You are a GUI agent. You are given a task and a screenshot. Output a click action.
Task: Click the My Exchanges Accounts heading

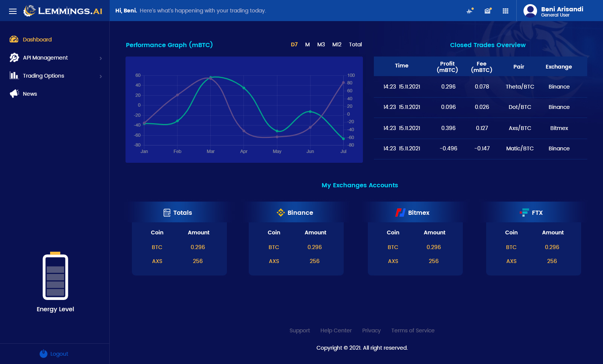click(x=360, y=185)
